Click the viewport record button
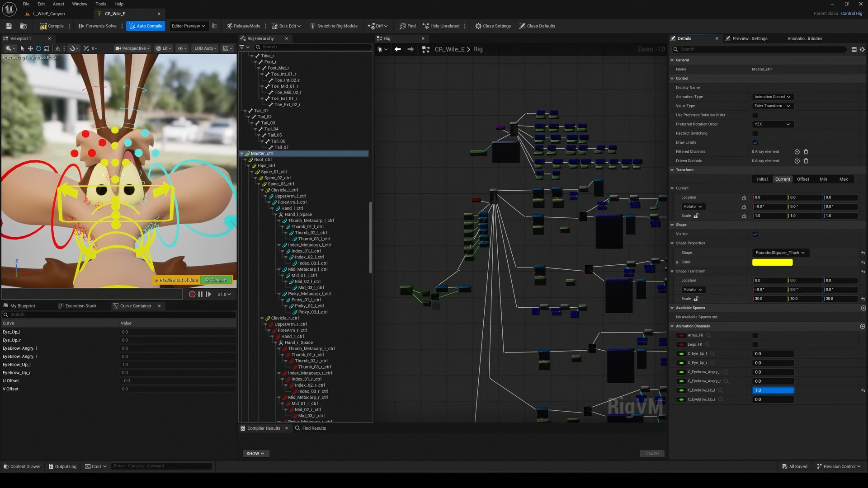 [192, 294]
